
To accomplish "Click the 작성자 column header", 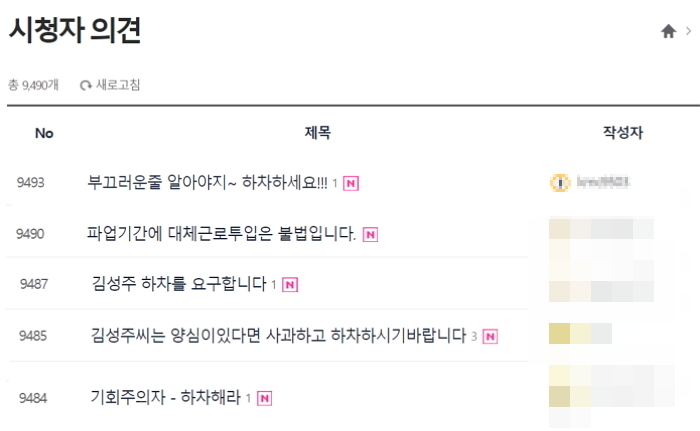I will tap(622, 133).
